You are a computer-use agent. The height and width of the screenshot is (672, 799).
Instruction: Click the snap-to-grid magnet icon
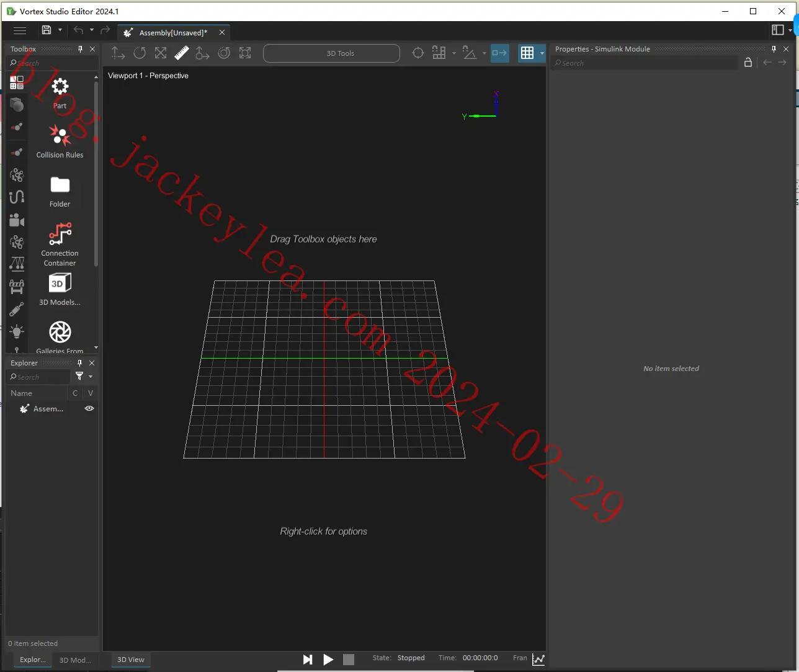point(439,53)
